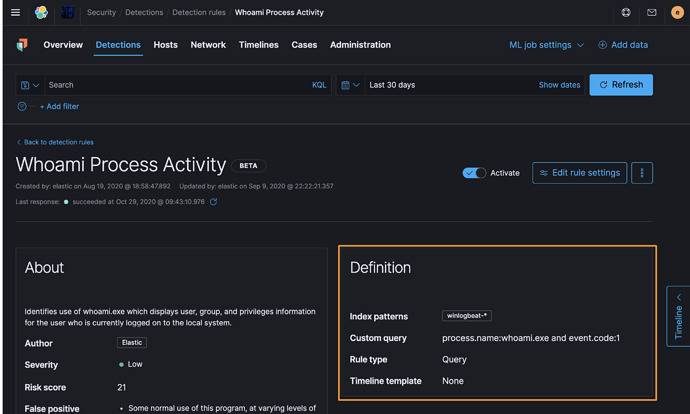Open the user account avatar
The width and height of the screenshot is (690, 414).
click(x=677, y=13)
